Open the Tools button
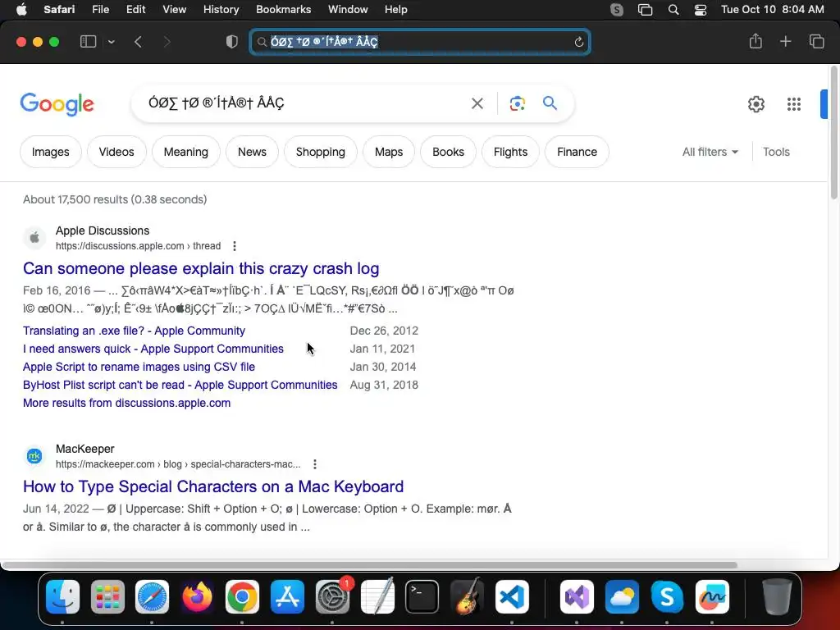 pos(776,152)
